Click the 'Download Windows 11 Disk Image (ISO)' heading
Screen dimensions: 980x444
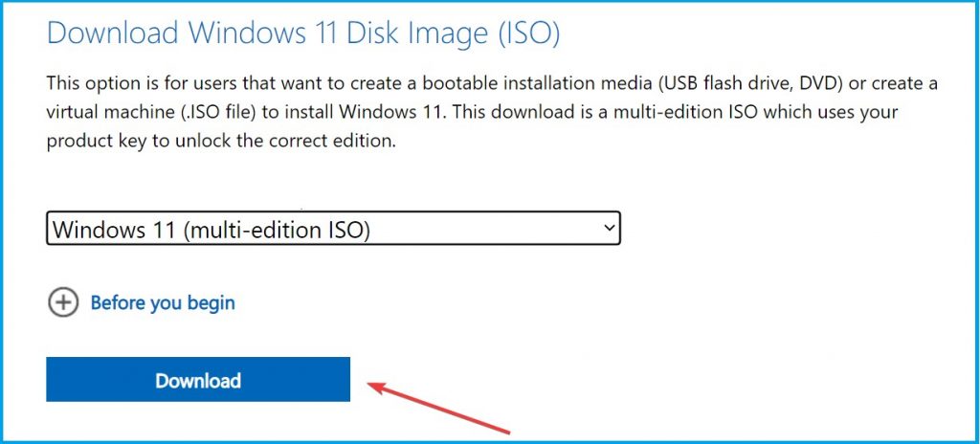[303, 33]
